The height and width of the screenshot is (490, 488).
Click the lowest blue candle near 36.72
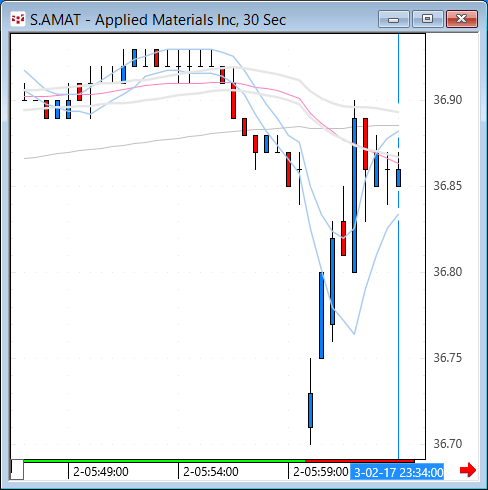[x=310, y=410]
